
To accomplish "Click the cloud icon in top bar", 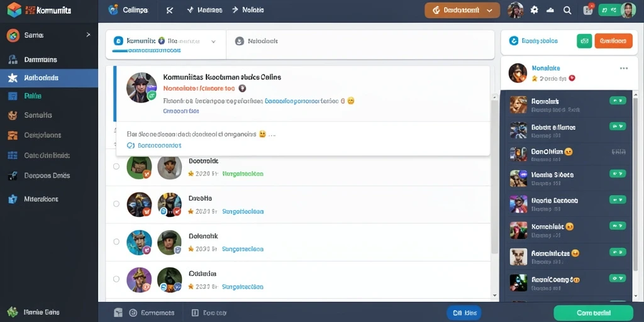I will tap(551, 10).
